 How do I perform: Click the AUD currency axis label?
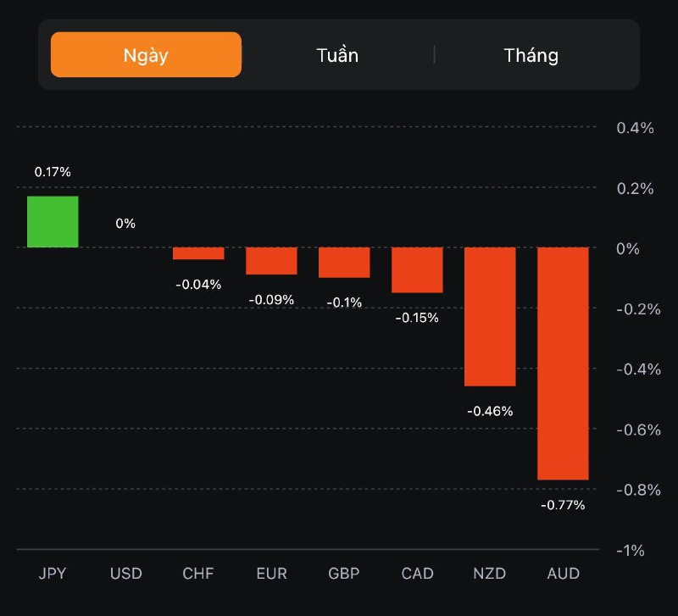(563, 574)
